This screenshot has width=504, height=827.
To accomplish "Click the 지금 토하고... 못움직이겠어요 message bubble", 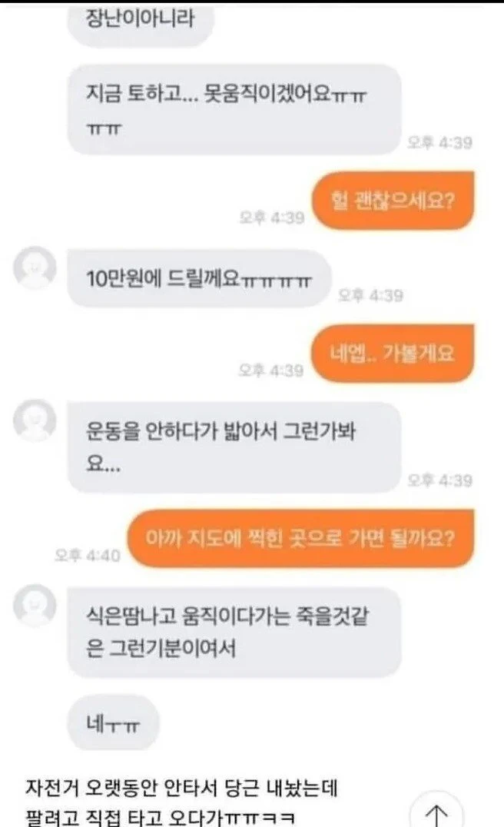I will pos(234,110).
